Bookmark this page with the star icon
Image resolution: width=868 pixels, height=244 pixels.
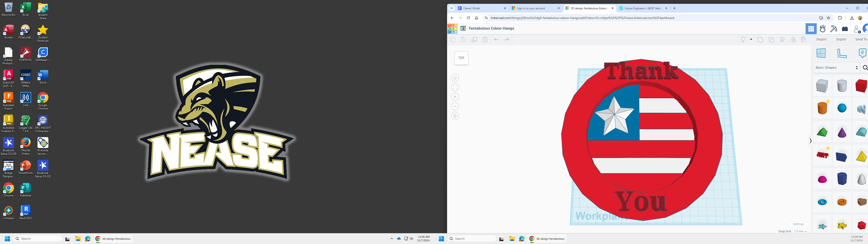click(x=829, y=18)
